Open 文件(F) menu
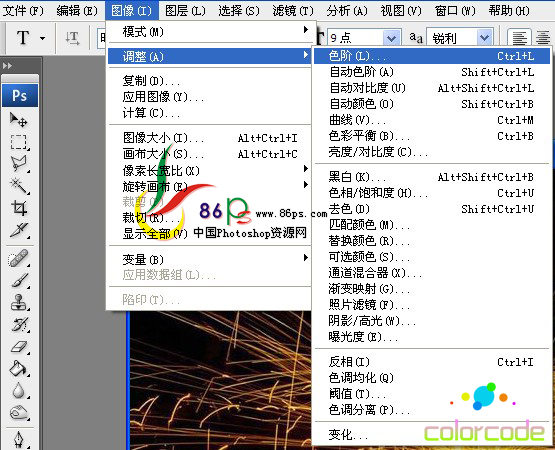Viewport: 555px width, 450px height. pos(23,11)
